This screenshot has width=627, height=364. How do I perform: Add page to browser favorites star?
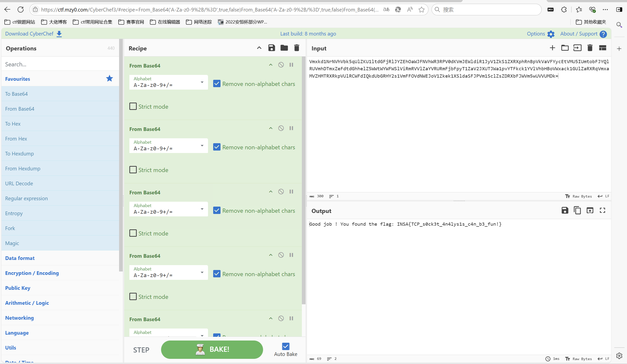point(421,10)
